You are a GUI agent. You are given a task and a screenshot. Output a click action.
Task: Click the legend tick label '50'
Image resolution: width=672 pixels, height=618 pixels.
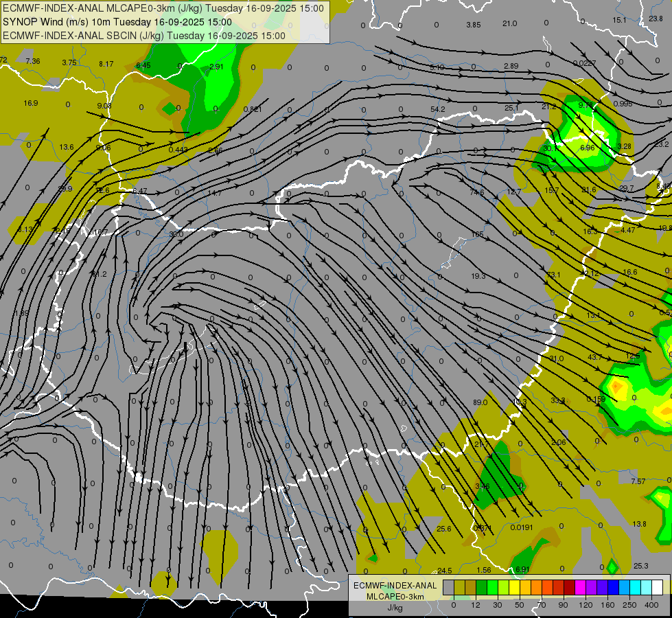tap(520, 605)
